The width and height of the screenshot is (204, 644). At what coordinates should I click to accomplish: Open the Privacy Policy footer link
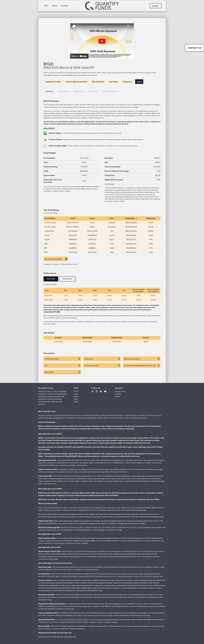click(120, 391)
